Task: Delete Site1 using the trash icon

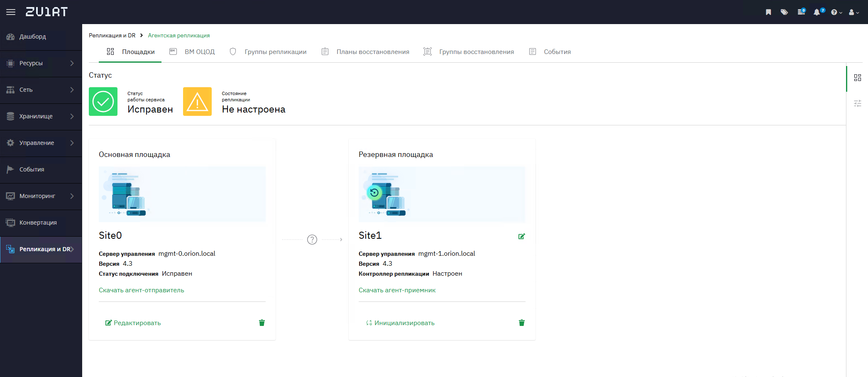Action: (x=522, y=323)
